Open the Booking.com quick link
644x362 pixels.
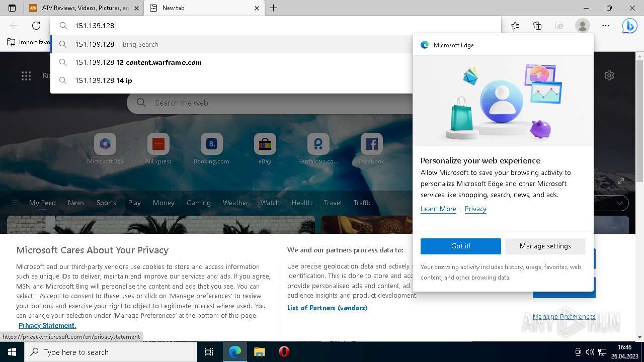[x=211, y=149]
